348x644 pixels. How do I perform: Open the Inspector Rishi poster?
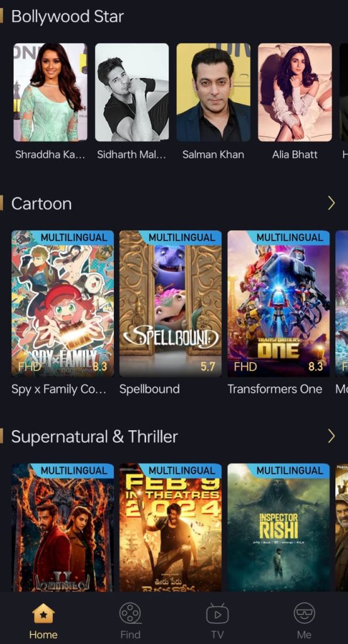(x=279, y=528)
